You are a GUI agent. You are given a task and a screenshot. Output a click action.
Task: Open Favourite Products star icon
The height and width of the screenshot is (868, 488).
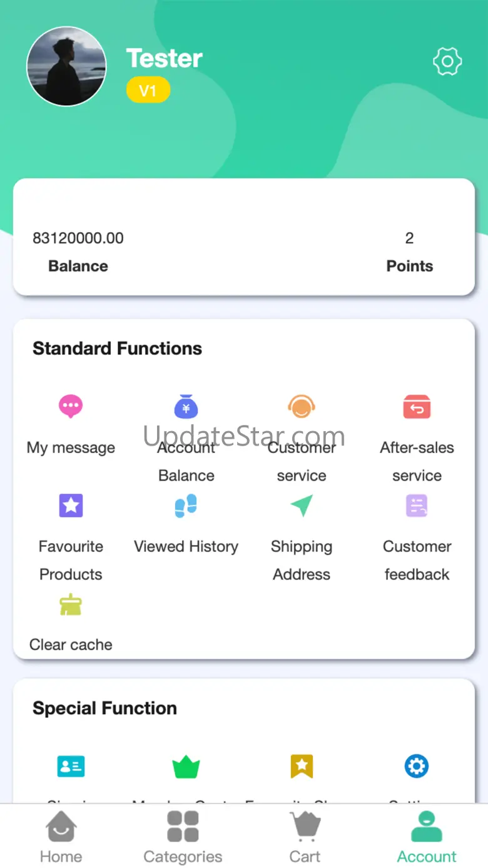pos(71,506)
